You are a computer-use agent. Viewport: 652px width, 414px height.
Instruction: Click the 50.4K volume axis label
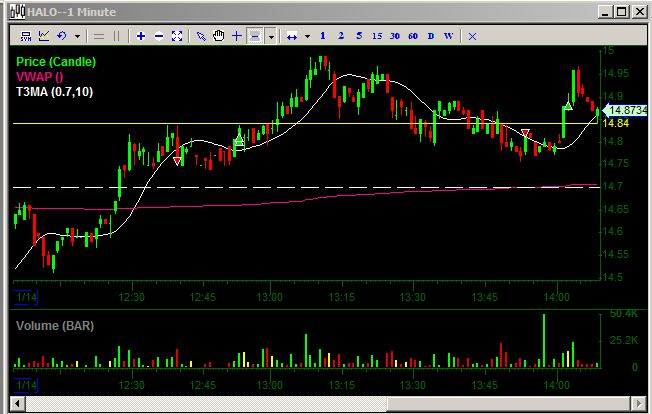(623, 314)
